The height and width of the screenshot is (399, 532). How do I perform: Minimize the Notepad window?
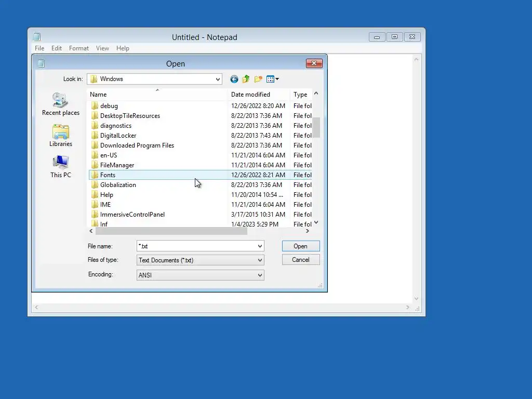(377, 37)
